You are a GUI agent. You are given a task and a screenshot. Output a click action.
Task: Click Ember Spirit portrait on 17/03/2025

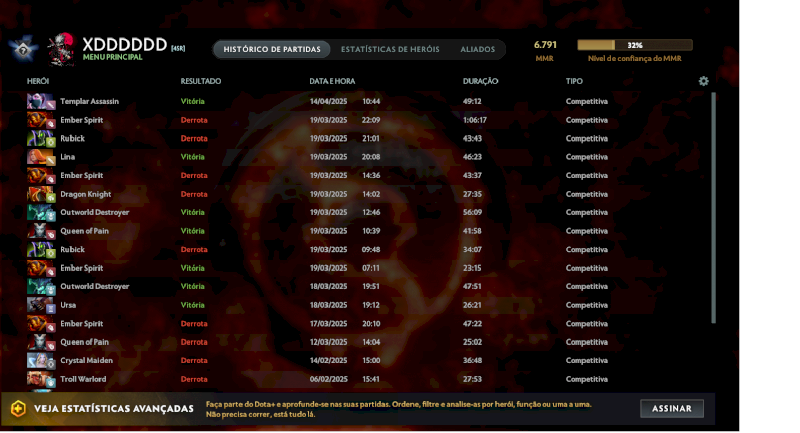pyautogui.click(x=41, y=324)
